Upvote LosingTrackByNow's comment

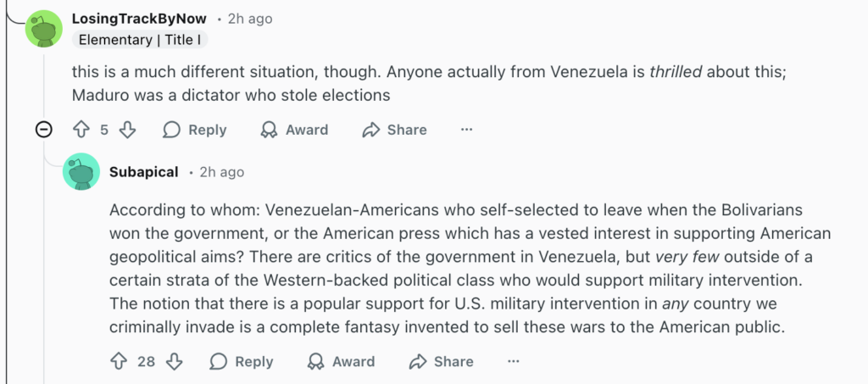point(81,130)
